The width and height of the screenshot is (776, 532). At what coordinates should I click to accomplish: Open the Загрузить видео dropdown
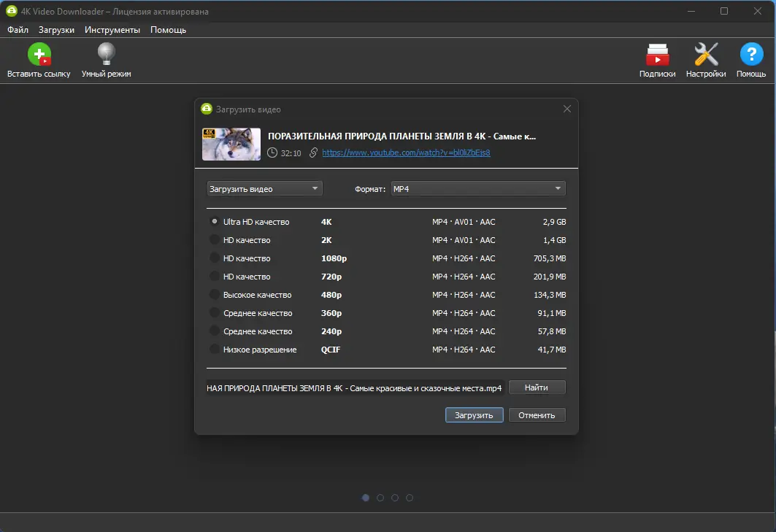264,188
